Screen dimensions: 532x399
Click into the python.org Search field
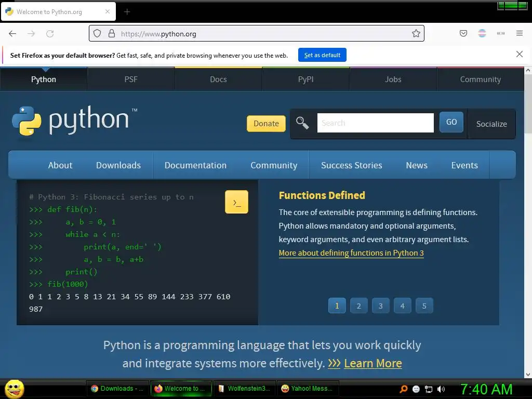tap(375, 123)
